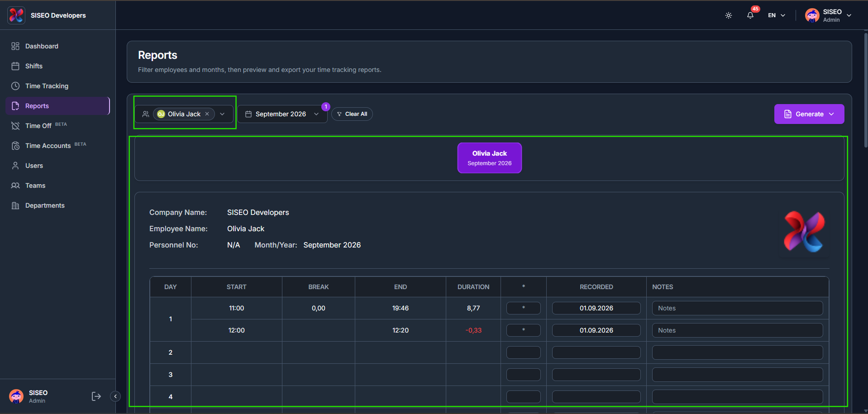Viewport: 868px width, 414px height.
Task: Open the Departments menu item
Action: (x=58, y=205)
